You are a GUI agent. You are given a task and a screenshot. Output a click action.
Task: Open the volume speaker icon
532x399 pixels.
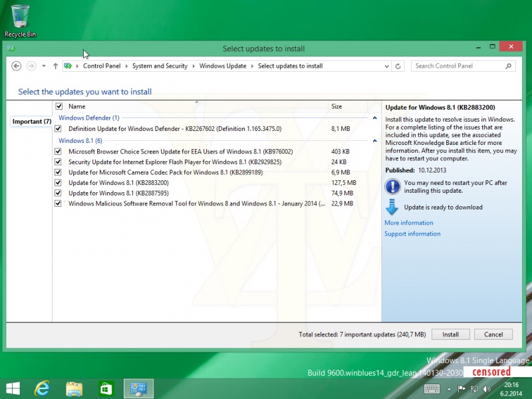[487, 389]
